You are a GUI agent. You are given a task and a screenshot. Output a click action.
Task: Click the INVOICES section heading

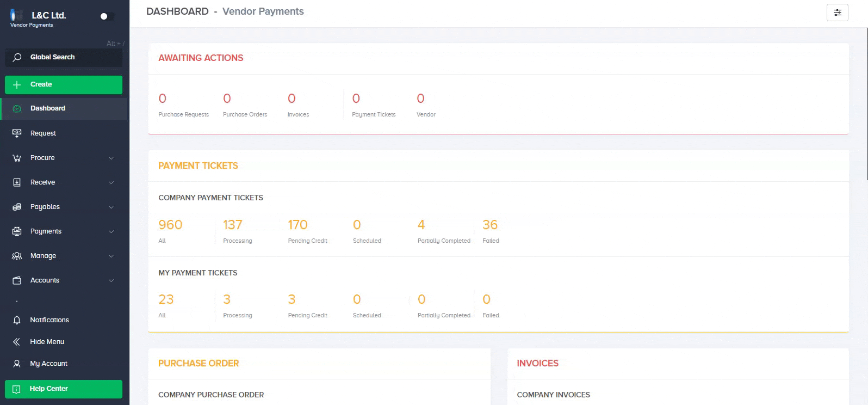(537, 363)
